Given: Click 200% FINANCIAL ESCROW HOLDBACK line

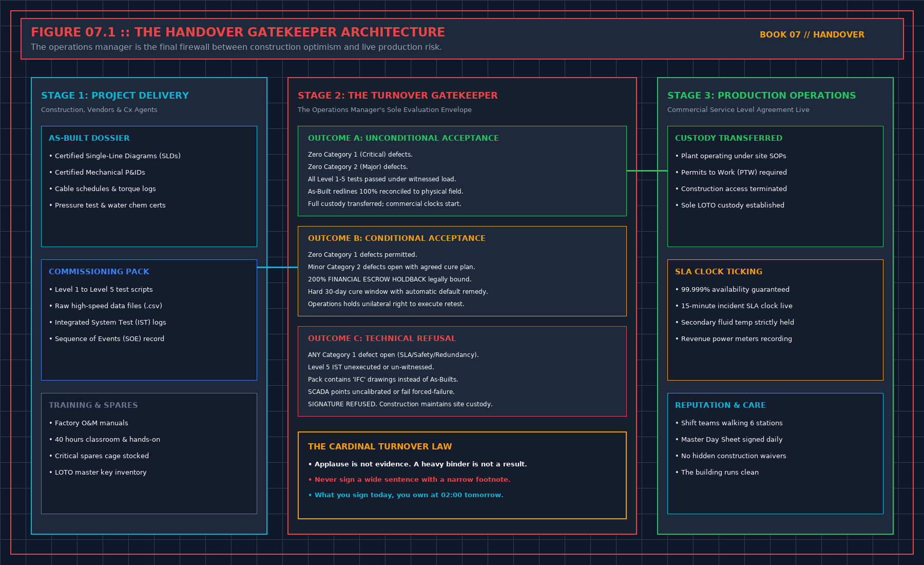Looking at the screenshot, I should 390,279.
